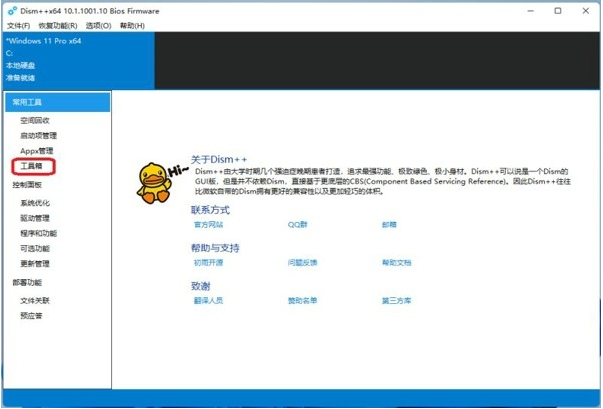This screenshot has height=409, width=603.
Task: Collapse the 部署功能 section header
Action: tap(28, 283)
